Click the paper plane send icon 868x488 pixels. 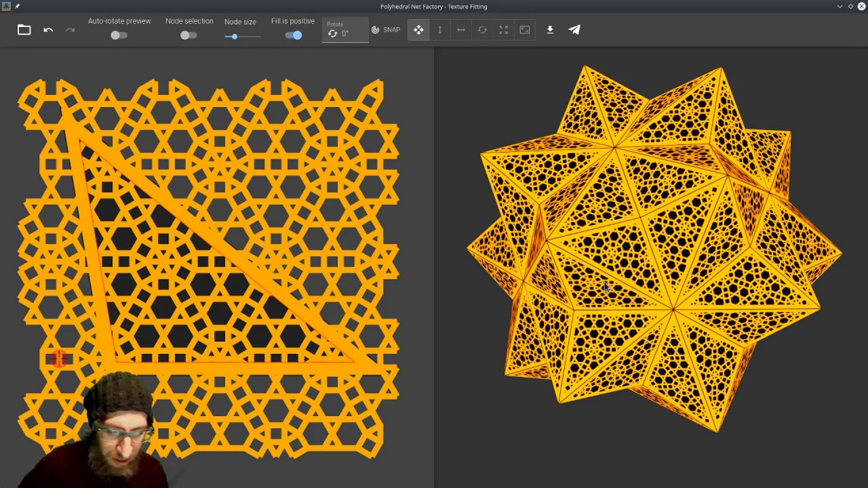[x=574, y=30]
